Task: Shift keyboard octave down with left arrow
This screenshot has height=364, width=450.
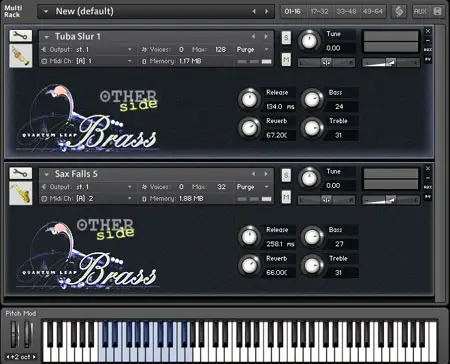Action: click(8, 357)
